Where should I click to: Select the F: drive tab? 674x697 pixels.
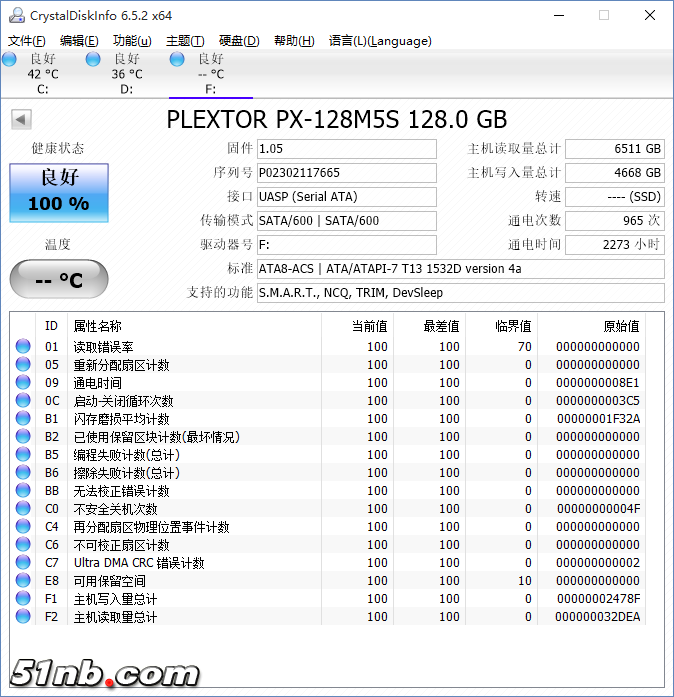pos(211,74)
